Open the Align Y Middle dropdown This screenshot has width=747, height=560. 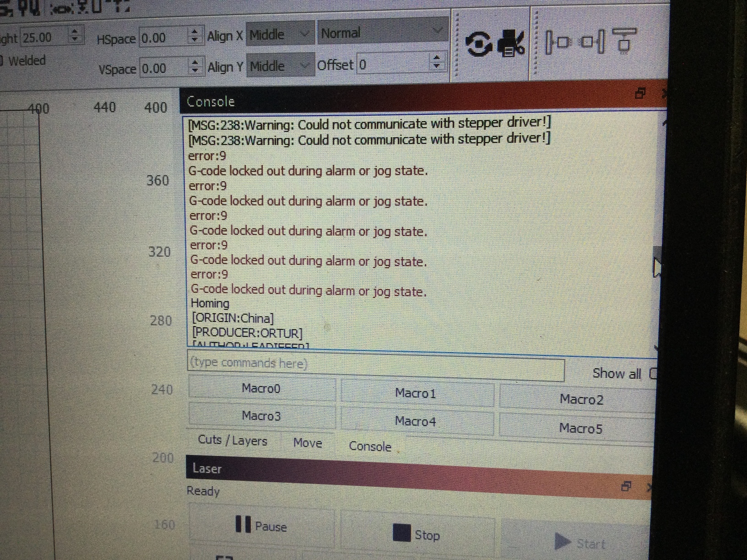click(x=280, y=66)
